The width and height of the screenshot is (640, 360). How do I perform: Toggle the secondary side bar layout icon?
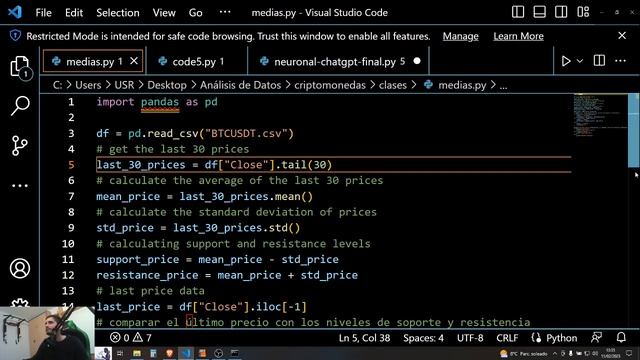[x=561, y=12]
